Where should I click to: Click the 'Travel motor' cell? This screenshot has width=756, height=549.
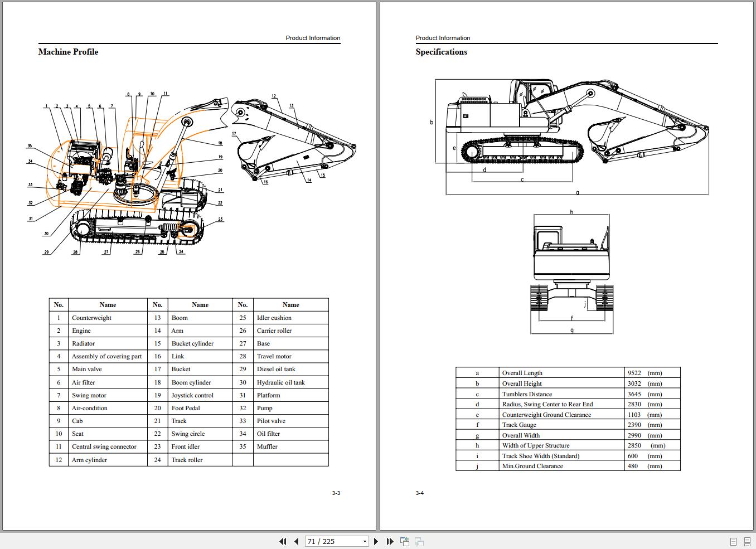(290, 356)
